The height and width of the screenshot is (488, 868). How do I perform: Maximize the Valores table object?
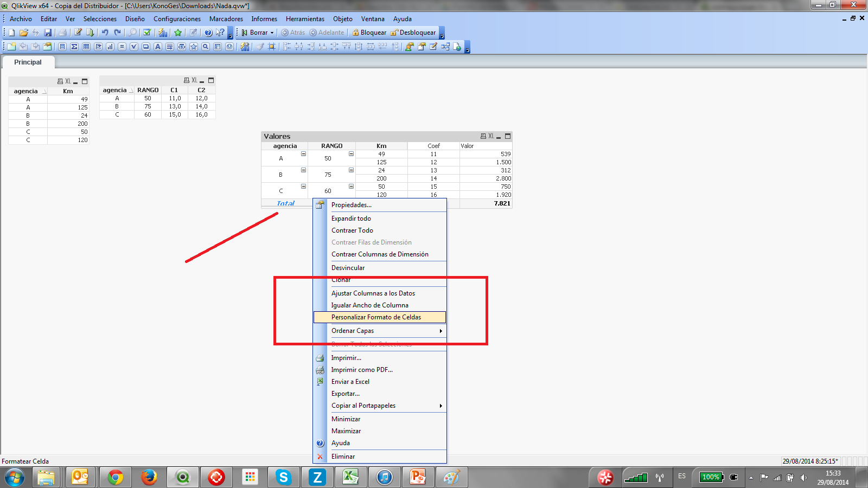pos(508,136)
